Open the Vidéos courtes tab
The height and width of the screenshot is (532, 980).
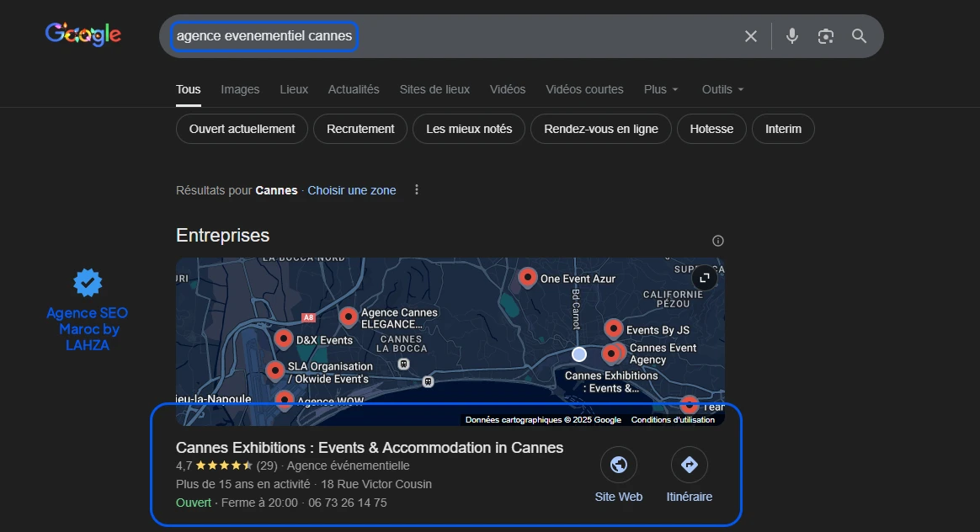tap(584, 89)
